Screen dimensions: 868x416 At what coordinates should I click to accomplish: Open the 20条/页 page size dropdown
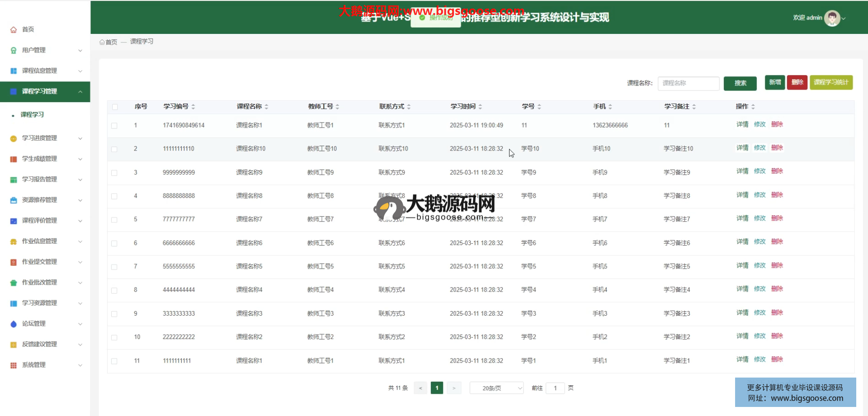pyautogui.click(x=496, y=388)
